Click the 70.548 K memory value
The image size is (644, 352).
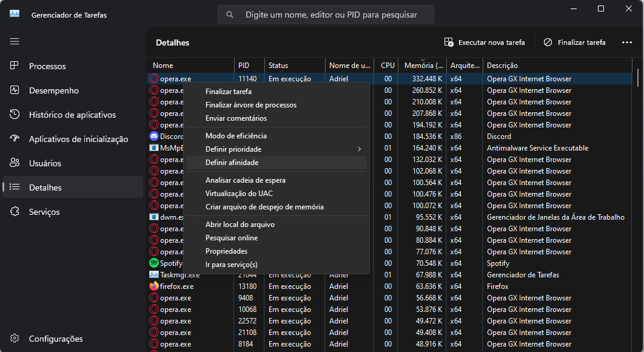pyautogui.click(x=429, y=263)
